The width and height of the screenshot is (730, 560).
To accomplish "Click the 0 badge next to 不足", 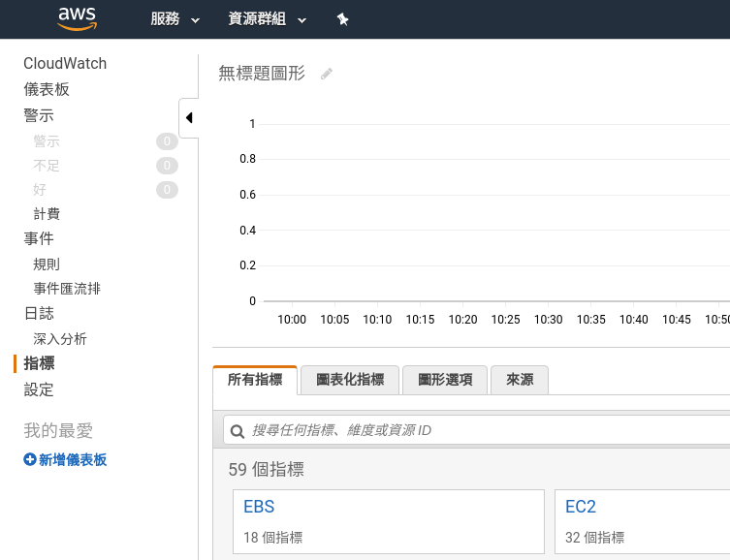I will (167, 165).
